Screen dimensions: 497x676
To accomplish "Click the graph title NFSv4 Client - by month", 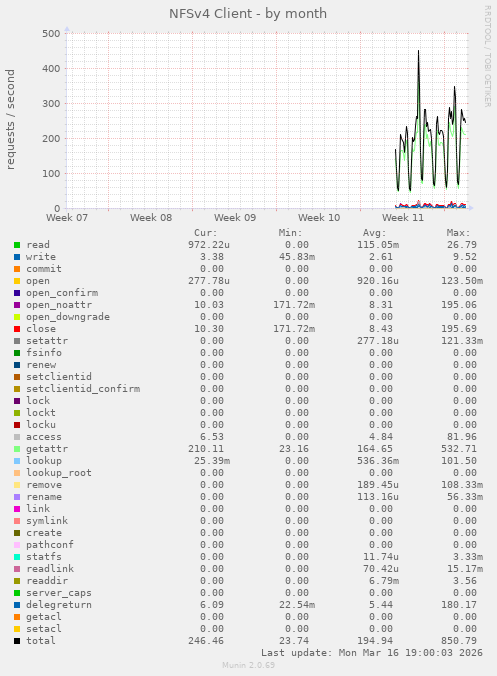I will pos(248,14).
